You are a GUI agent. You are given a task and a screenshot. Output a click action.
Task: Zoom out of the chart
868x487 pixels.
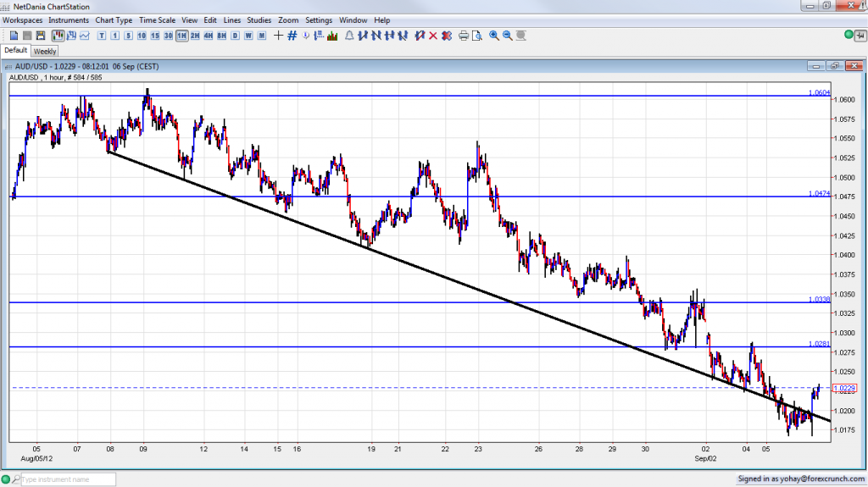point(507,36)
